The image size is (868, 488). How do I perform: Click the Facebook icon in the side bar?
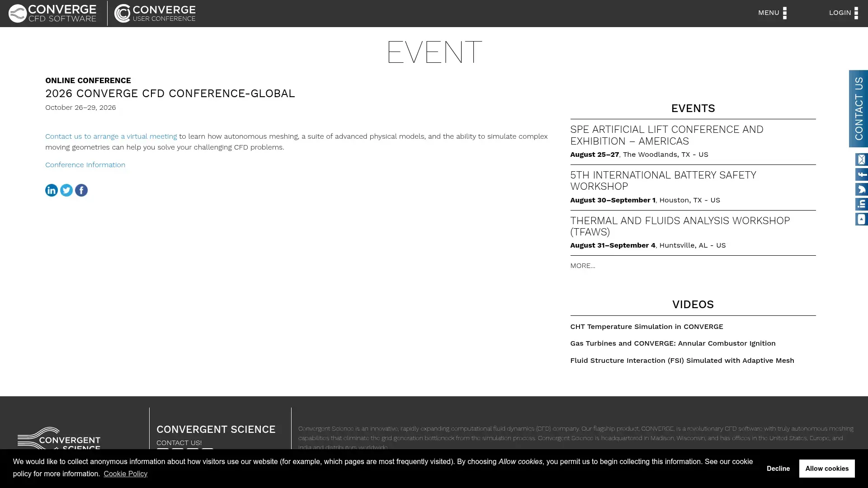tap(861, 174)
